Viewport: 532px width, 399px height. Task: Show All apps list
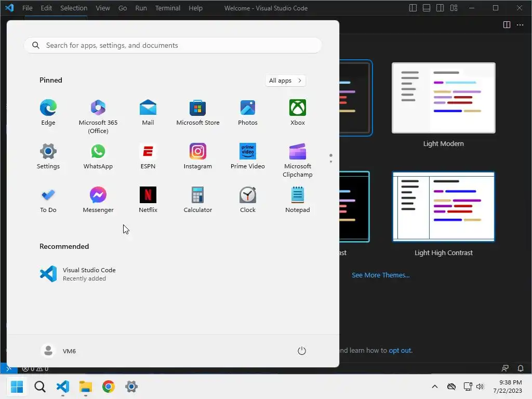[285, 81]
